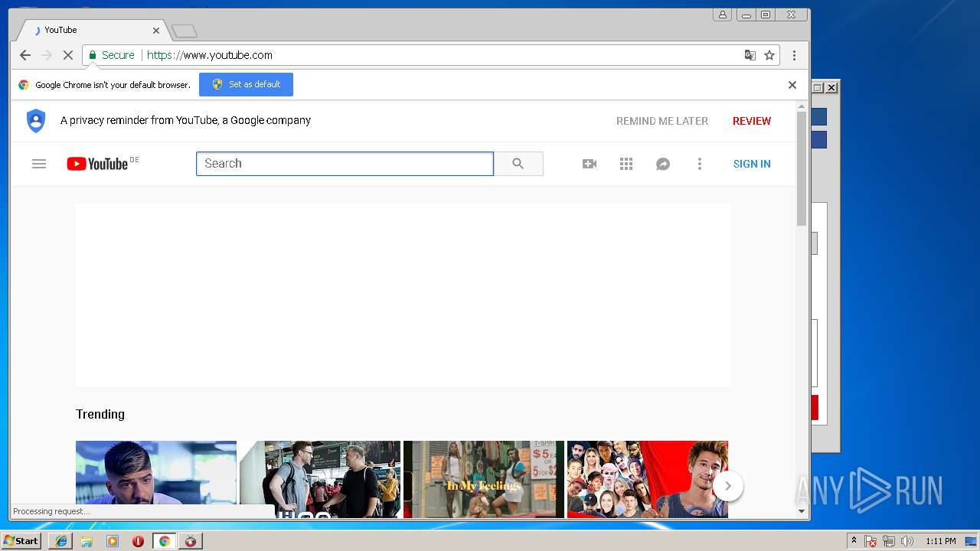Screen dimensions: 980x551
Task: Open Windows Explorer folder taskbar icon
Action: (87, 541)
